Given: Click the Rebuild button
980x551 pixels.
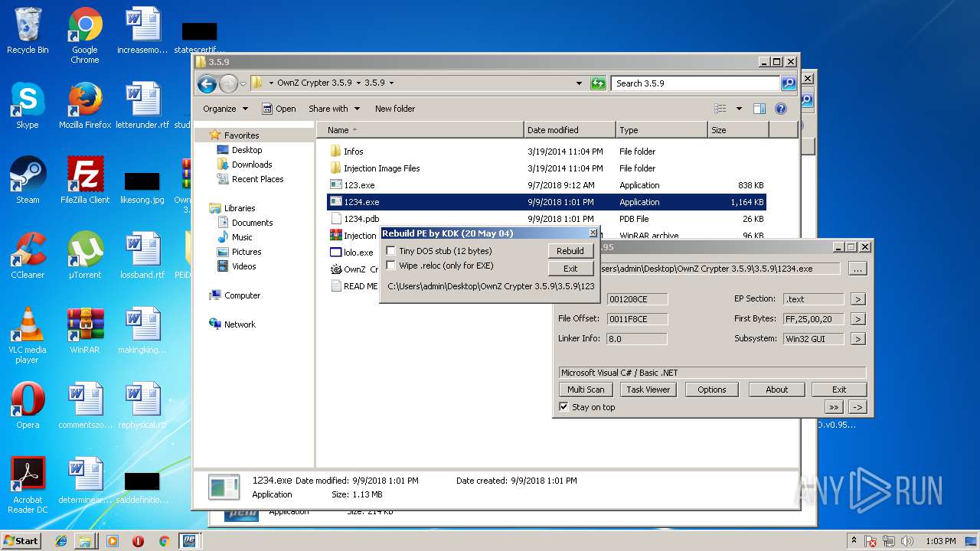Looking at the screenshot, I should (570, 251).
